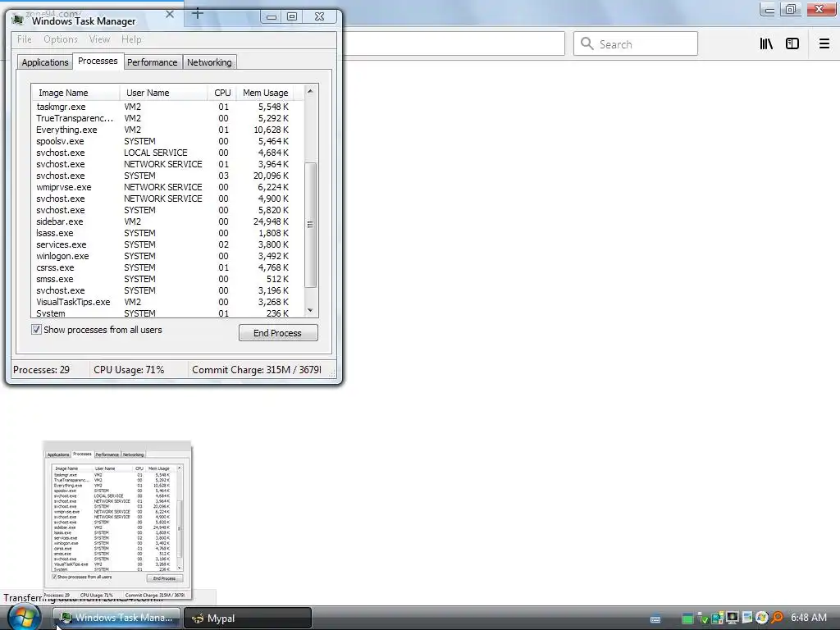Image resolution: width=840 pixels, height=630 pixels.
Task: Select the Processes tab
Action: pos(98,61)
